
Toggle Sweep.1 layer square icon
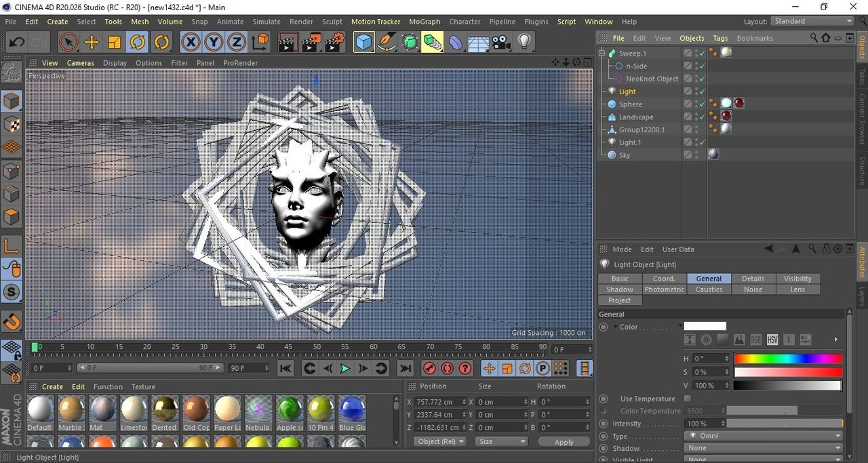pyautogui.click(x=688, y=53)
